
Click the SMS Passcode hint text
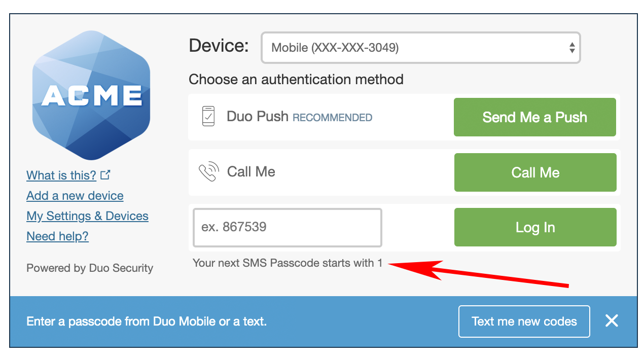(288, 264)
